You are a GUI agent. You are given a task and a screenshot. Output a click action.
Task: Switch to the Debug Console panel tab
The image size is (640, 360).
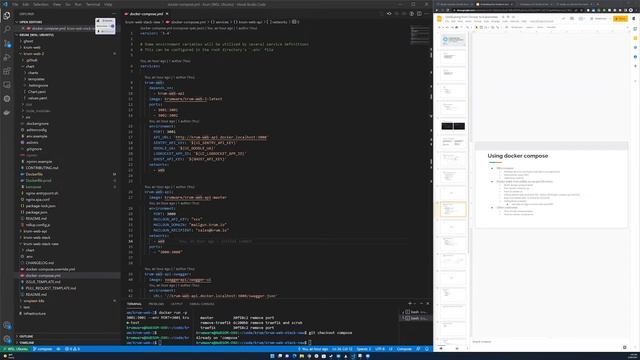tap(202, 304)
